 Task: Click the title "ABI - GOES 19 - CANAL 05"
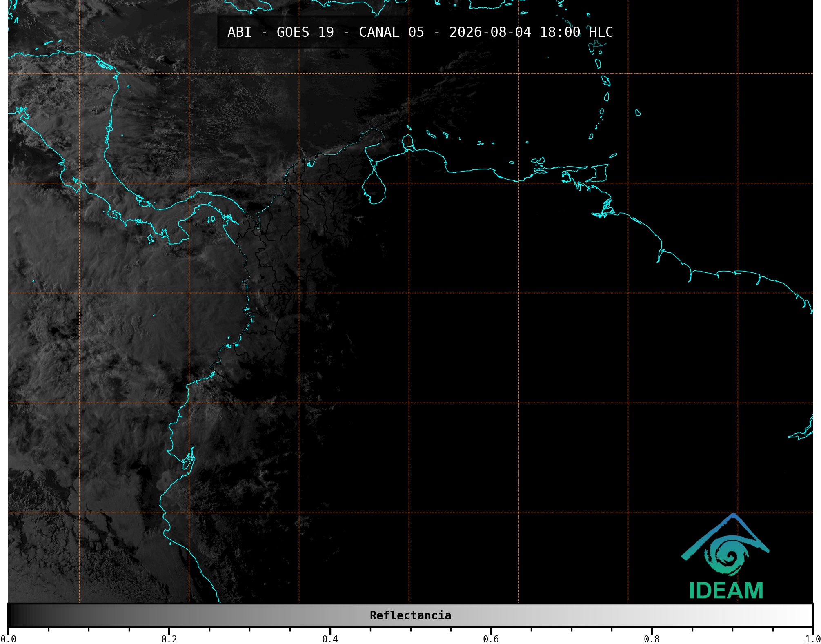point(326,32)
